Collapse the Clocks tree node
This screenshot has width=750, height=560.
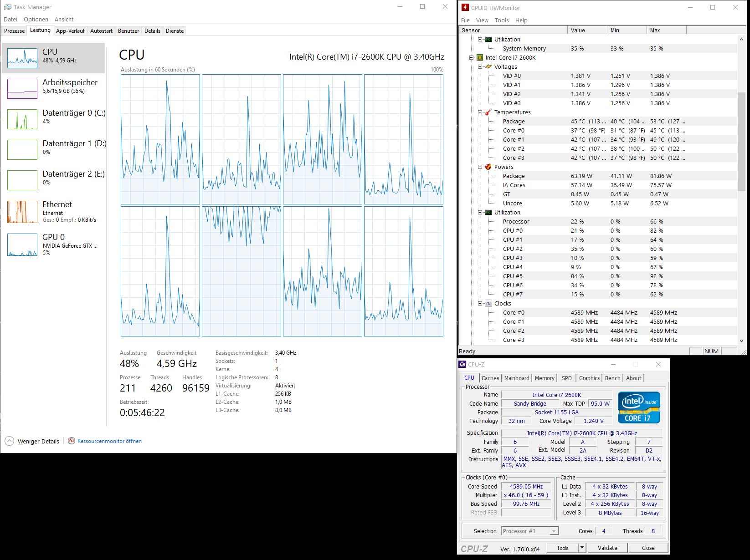(480, 304)
